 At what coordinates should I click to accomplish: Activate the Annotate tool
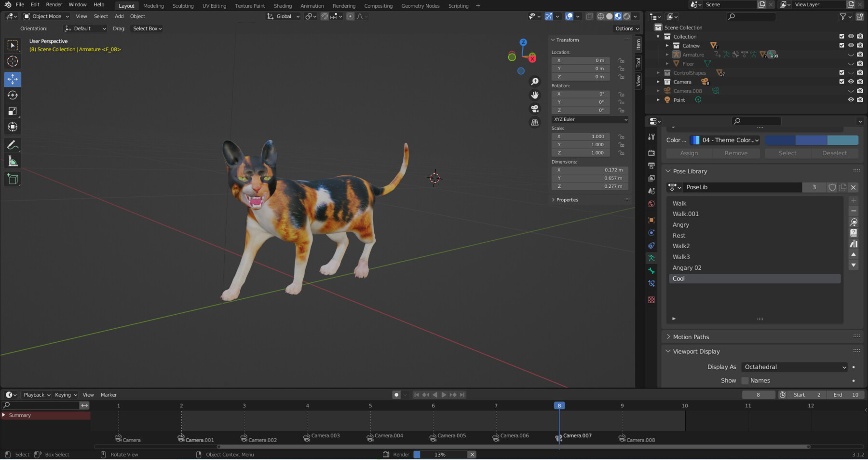13,144
